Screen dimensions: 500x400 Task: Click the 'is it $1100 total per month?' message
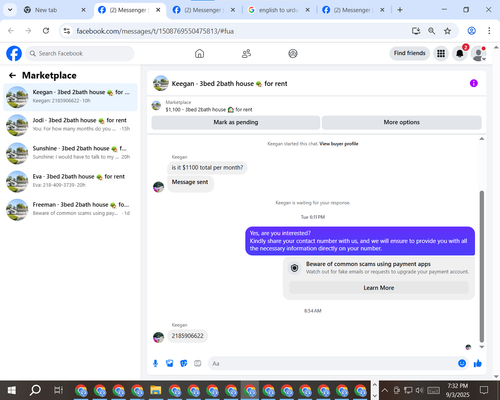(207, 168)
